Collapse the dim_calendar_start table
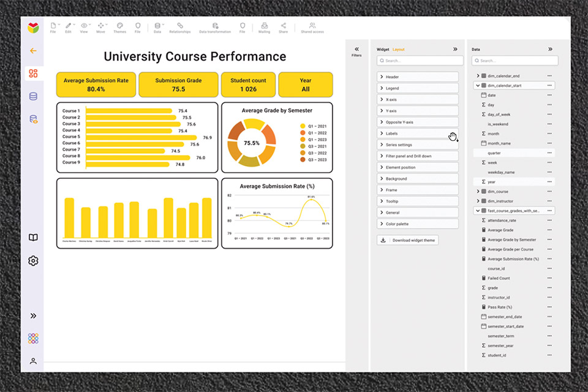The height and width of the screenshot is (392, 588). (478, 86)
